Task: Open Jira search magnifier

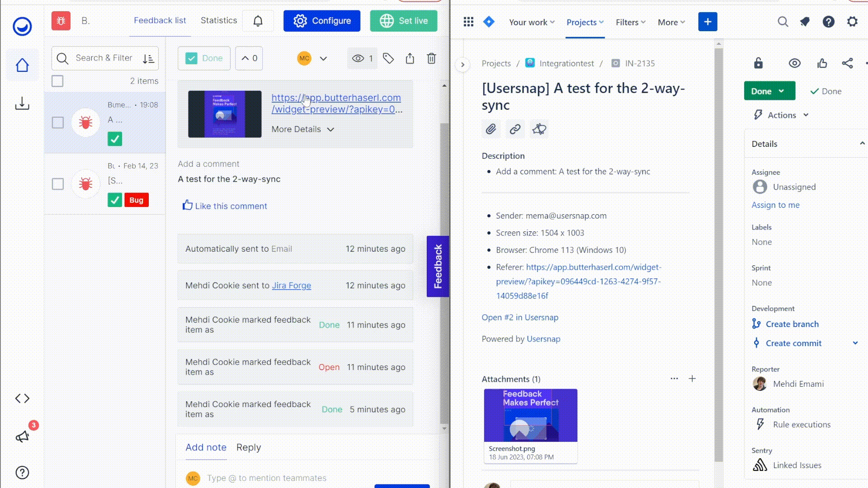Action: coord(783,22)
